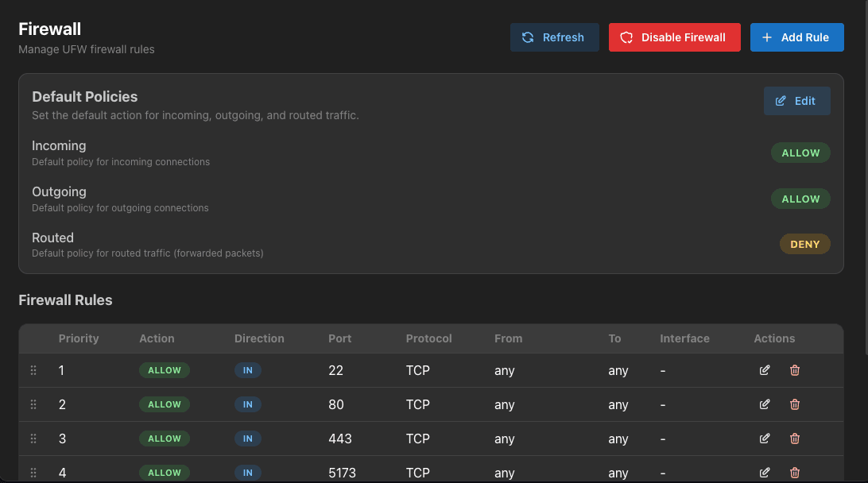The image size is (868, 483).
Task: Click the Action column header
Action: pos(157,338)
